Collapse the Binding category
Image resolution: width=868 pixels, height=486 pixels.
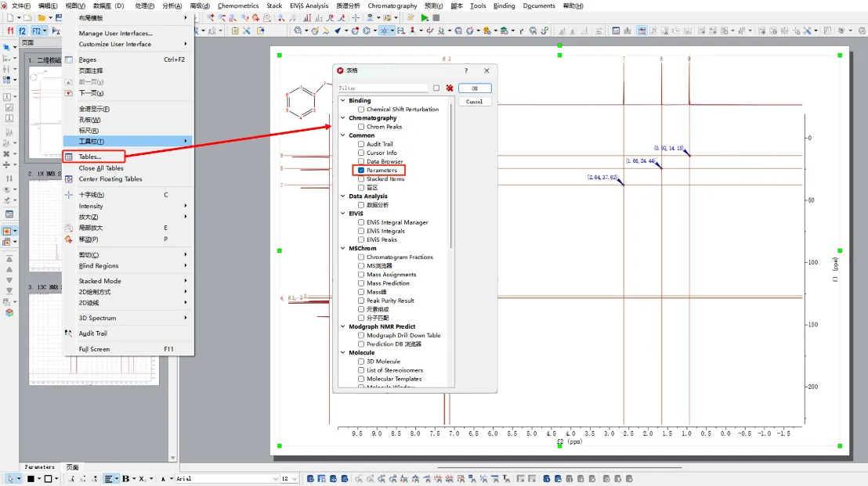click(342, 101)
